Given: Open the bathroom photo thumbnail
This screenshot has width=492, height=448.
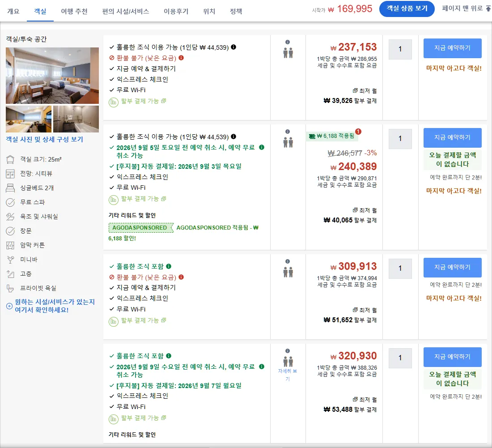Looking at the screenshot, I should coord(76,119).
